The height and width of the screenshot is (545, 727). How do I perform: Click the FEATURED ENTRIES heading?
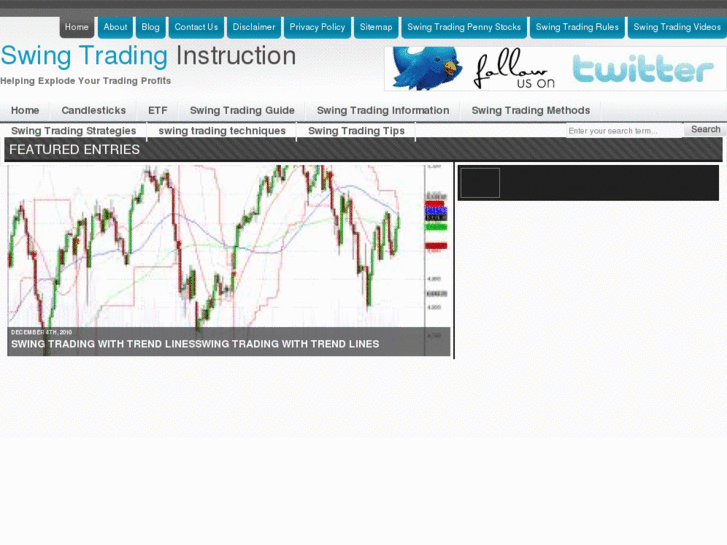74,149
